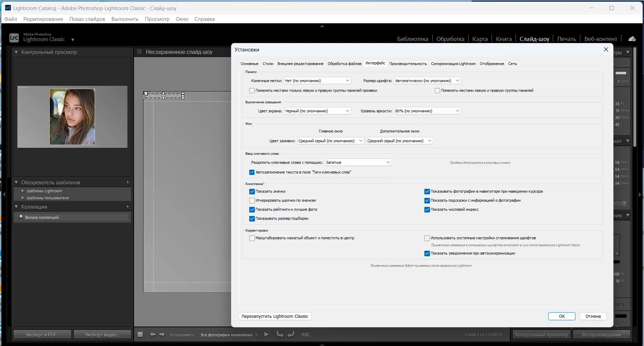
Task: Select the portrait photo in the preview panel
Action: click(x=72, y=117)
